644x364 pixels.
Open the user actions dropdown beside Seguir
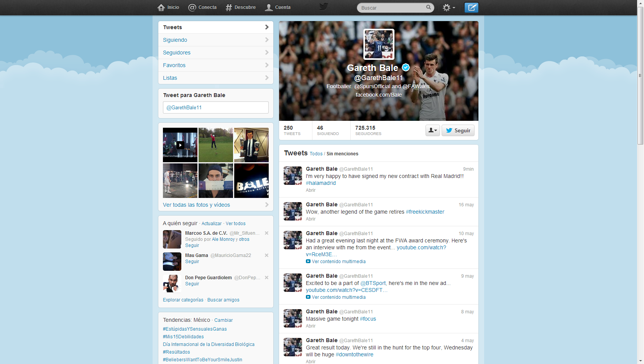coord(432,130)
